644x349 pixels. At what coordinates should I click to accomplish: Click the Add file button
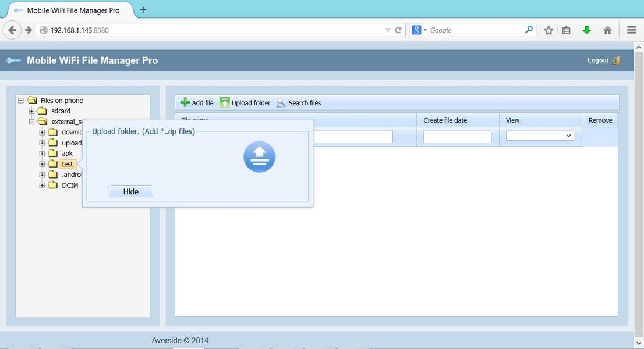pyautogui.click(x=197, y=102)
